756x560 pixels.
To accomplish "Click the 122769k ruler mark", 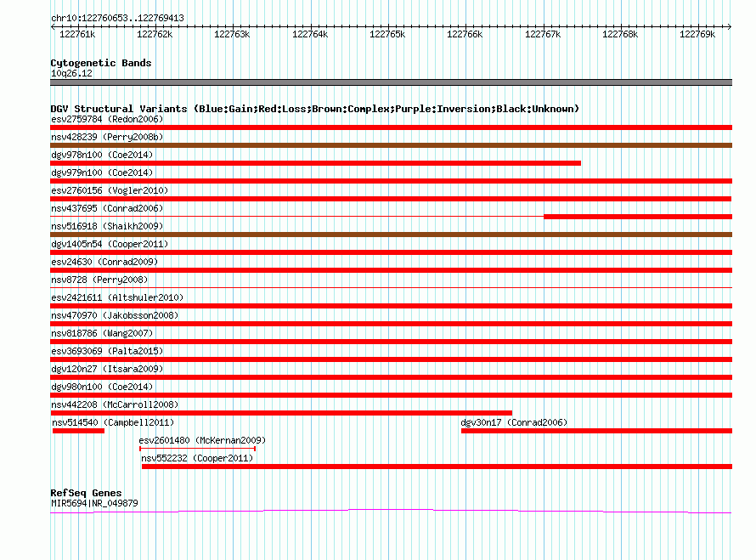I will [697, 34].
